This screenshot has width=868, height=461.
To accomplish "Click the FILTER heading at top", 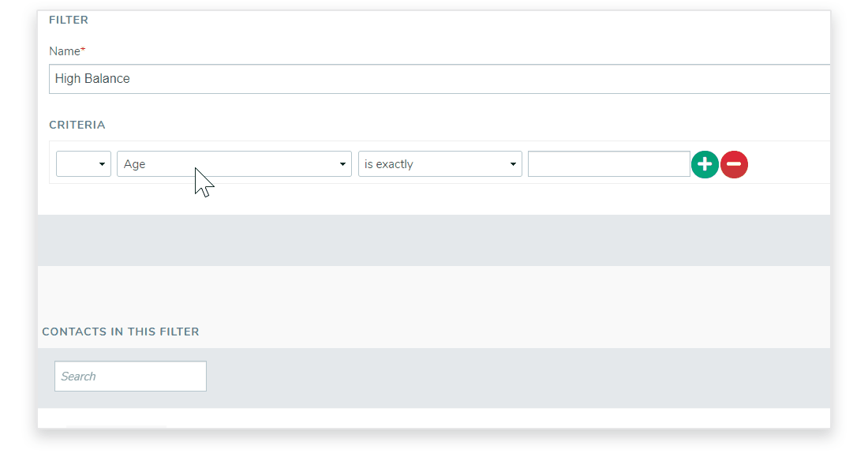I will pyautogui.click(x=69, y=20).
